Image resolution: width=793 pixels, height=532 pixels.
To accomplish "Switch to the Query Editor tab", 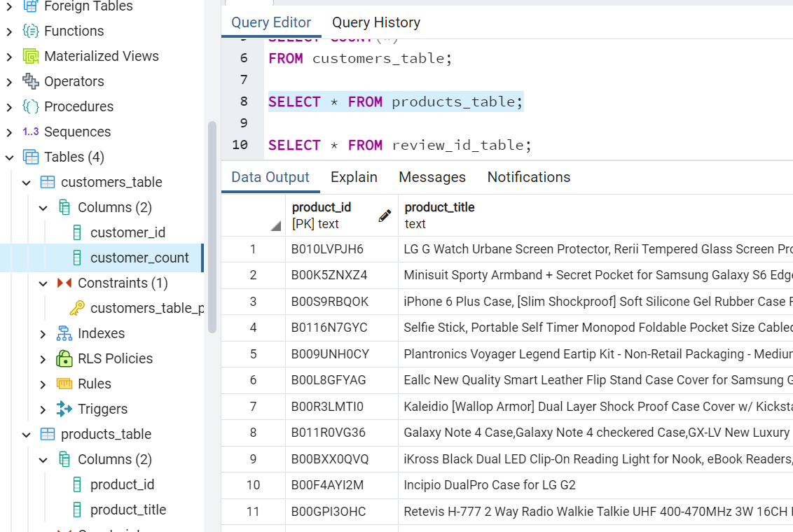I will click(271, 22).
